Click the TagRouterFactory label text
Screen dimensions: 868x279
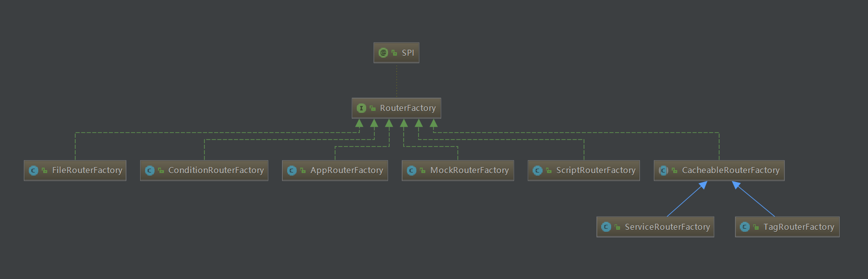pos(799,227)
